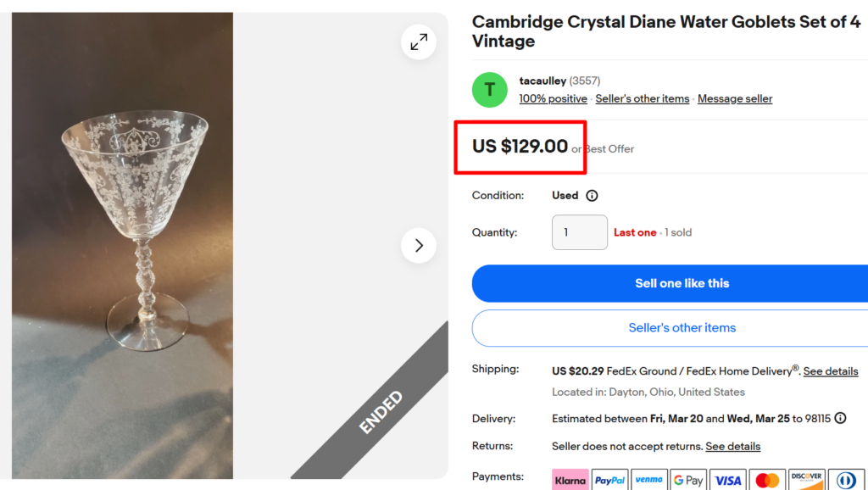Click the PayPal payment icon
The height and width of the screenshot is (490, 868).
609,479
